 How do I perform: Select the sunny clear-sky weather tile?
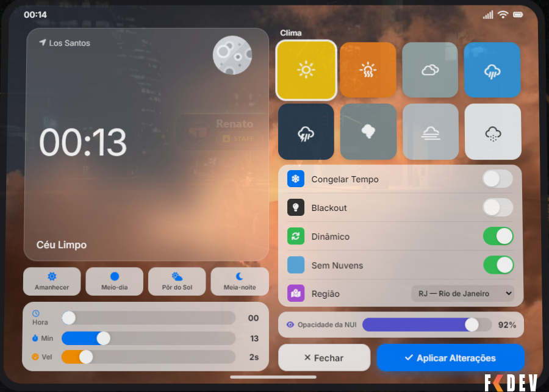[306, 70]
